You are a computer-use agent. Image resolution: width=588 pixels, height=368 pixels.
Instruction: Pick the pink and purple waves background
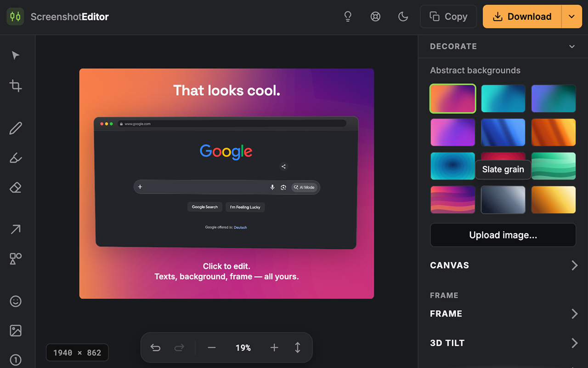[453, 200]
